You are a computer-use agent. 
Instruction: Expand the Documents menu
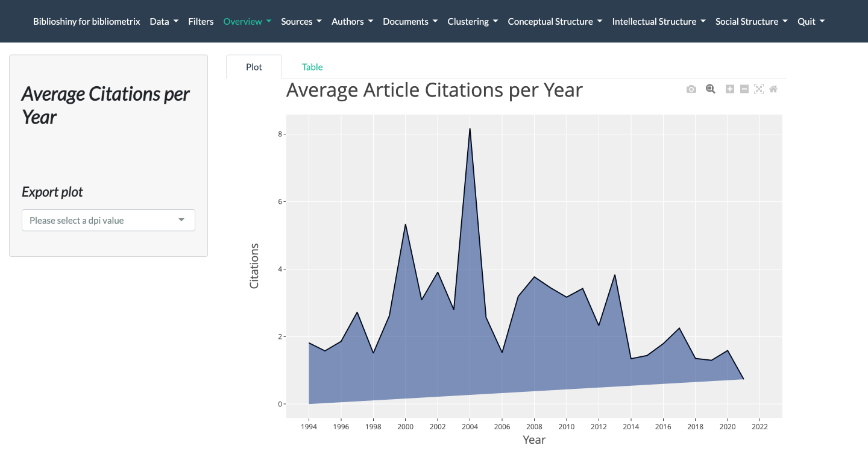click(x=410, y=21)
